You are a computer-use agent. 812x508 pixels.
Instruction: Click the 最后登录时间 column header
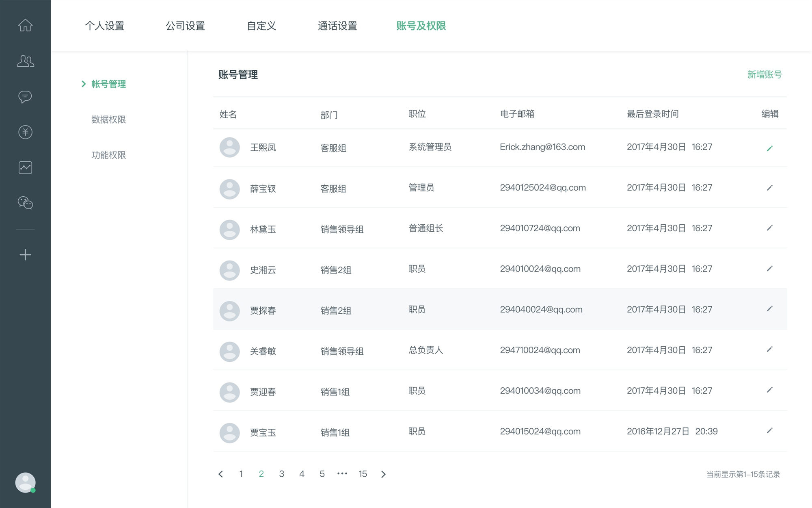(x=652, y=114)
